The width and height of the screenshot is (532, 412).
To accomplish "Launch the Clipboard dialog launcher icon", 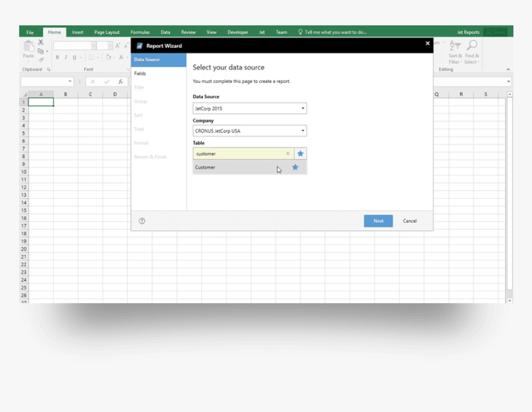I will coord(48,69).
